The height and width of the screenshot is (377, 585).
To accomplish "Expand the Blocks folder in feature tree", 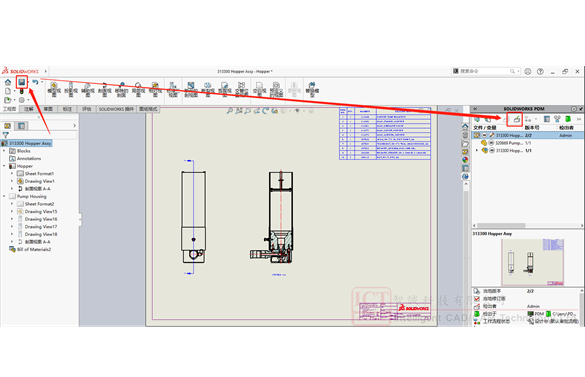I will point(4,151).
